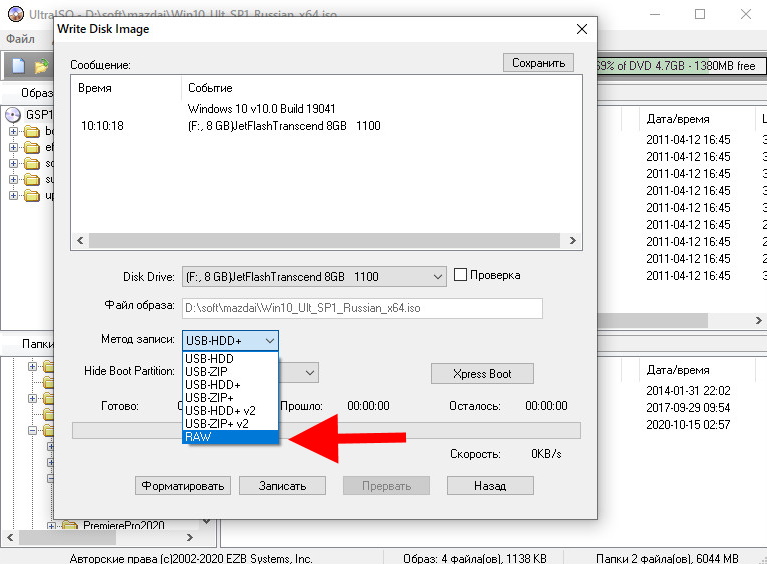Screen dimensions: 767x564
Task: Select USB-HDD from the write method list
Action: (230, 359)
